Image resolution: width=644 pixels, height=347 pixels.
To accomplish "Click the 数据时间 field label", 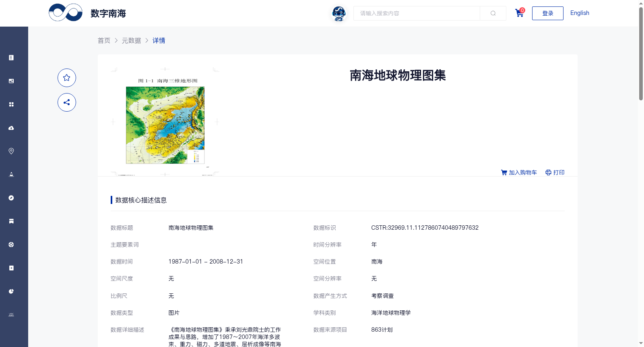I will point(122,262).
